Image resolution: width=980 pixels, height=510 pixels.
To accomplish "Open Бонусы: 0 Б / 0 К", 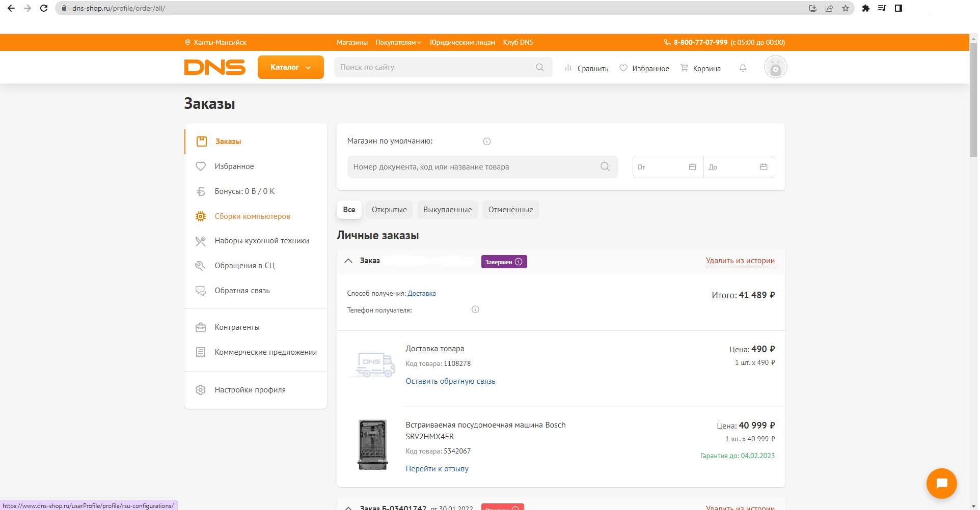I will pyautogui.click(x=256, y=191).
